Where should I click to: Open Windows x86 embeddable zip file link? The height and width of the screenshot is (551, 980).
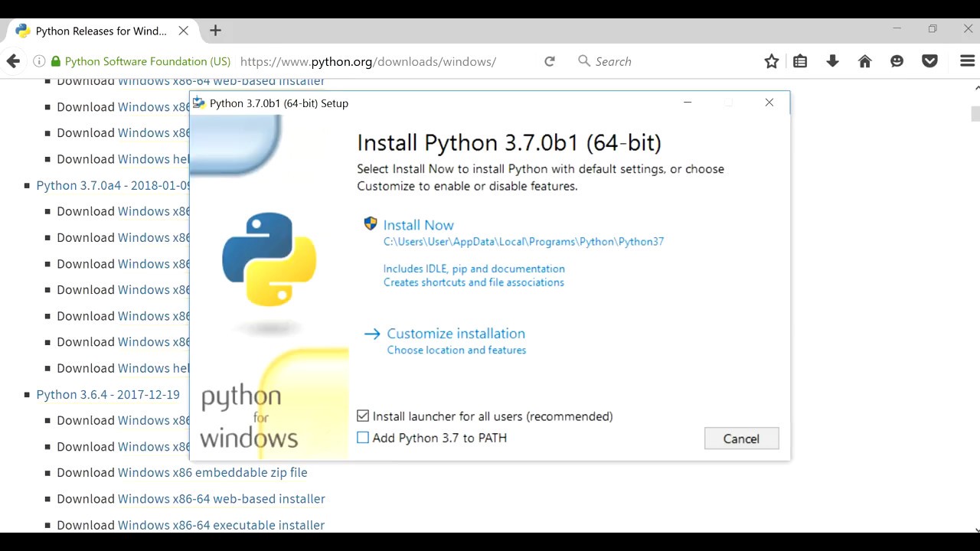[212, 472]
